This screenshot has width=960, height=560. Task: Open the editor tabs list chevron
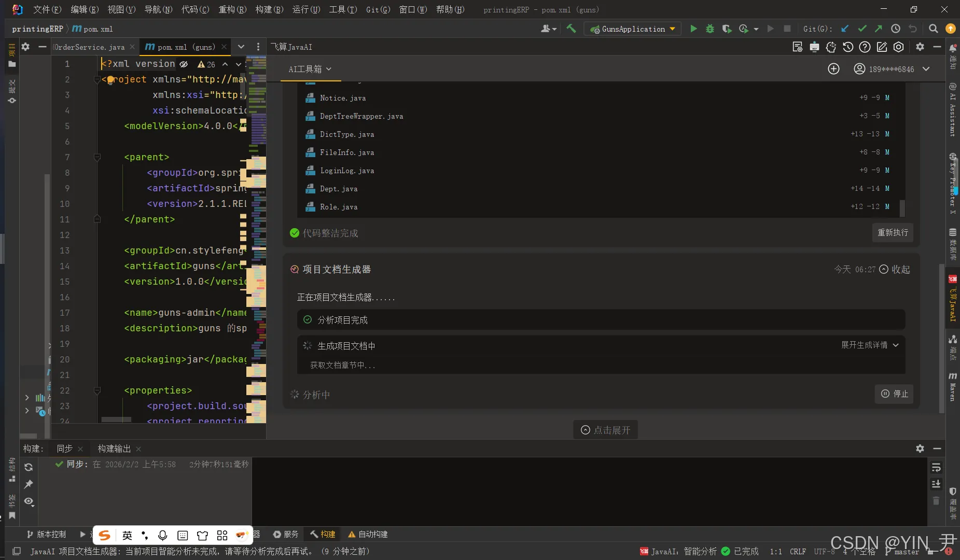[241, 47]
